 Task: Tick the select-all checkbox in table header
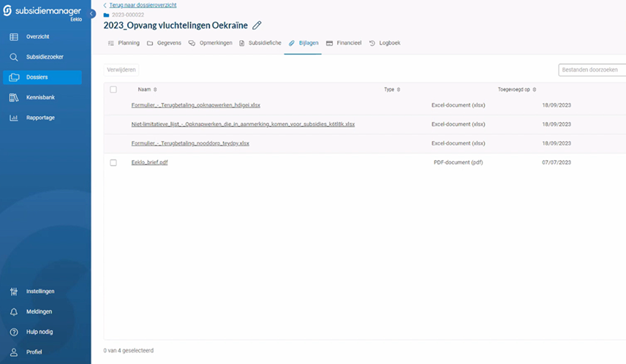pyautogui.click(x=113, y=89)
